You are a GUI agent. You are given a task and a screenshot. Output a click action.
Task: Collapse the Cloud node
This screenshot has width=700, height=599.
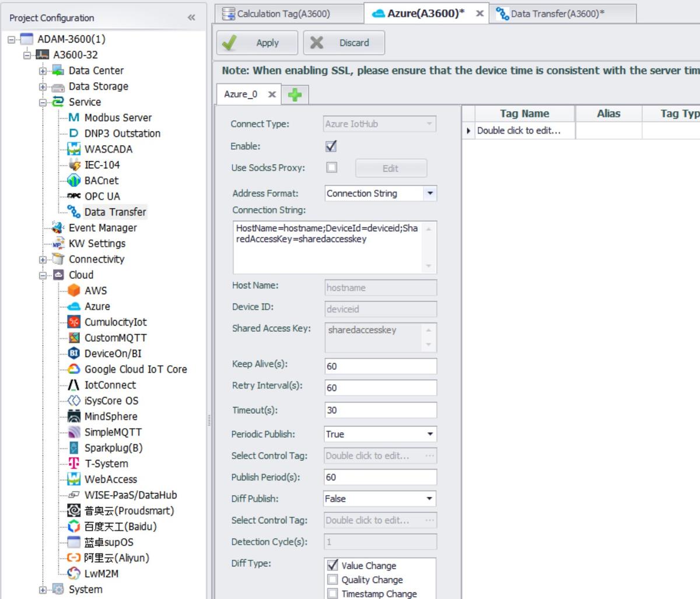tap(43, 275)
